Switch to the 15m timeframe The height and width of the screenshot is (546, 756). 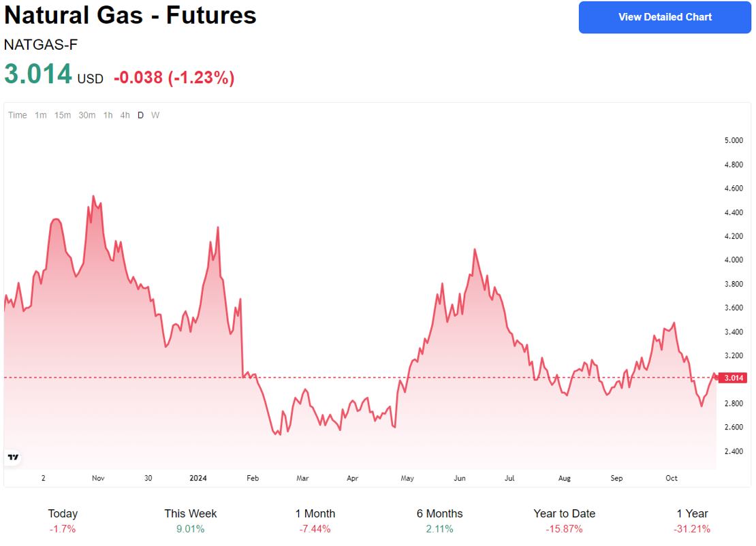coord(63,115)
